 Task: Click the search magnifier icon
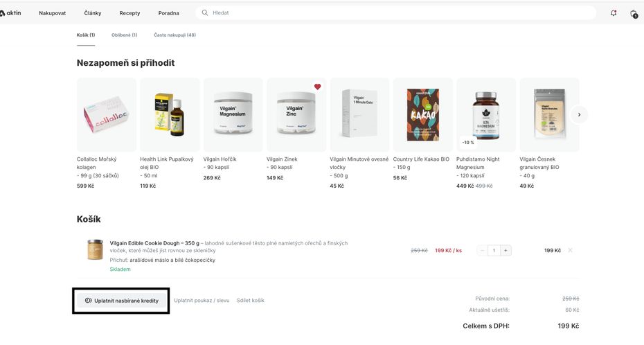click(204, 12)
